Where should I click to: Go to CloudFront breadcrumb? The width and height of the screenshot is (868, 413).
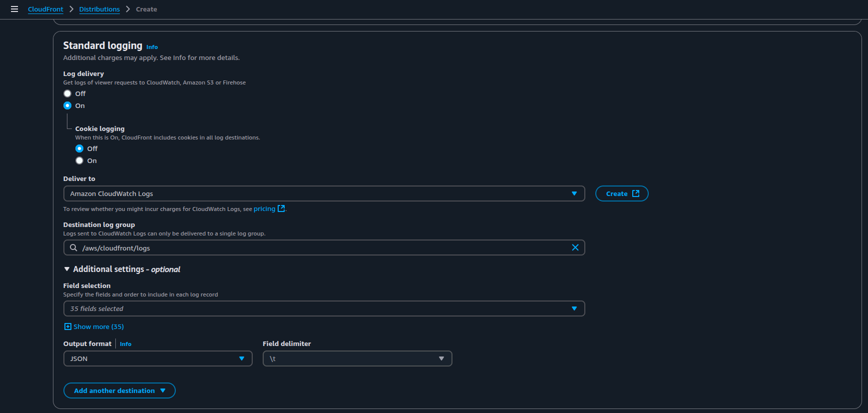coord(45,9)
